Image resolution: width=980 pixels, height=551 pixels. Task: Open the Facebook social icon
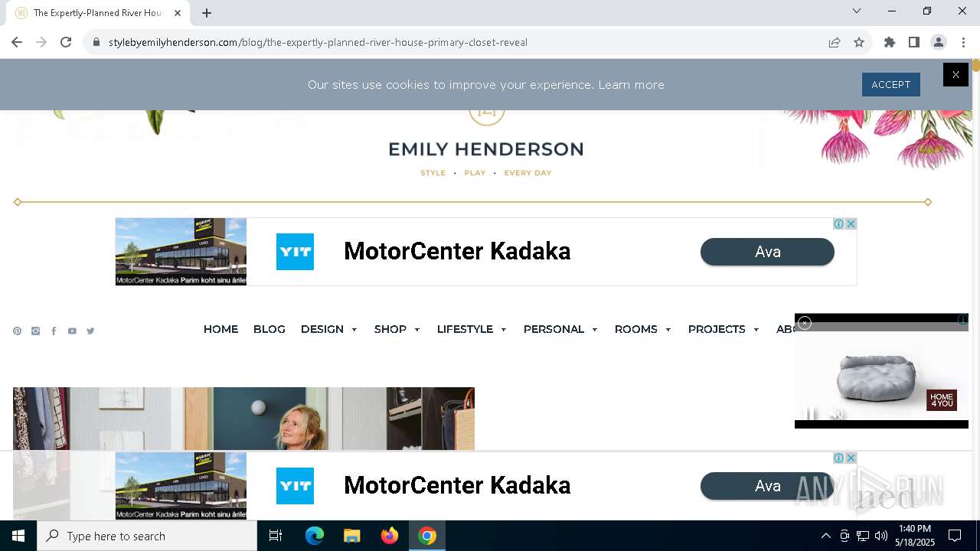pyautogui.click(x=54, y=331)
